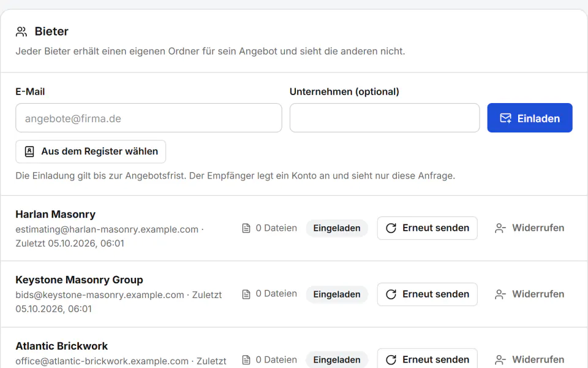Viewport: 588px width, 368px height.
Task: Resend invitation to Keystone Masonry Group
Action: tap(427, 294)
